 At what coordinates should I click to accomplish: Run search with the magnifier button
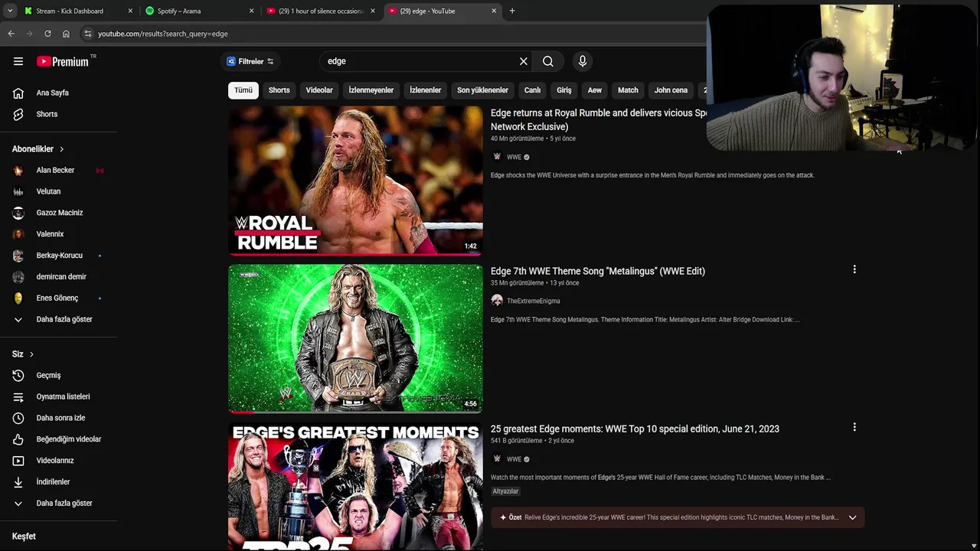(548, 61)
